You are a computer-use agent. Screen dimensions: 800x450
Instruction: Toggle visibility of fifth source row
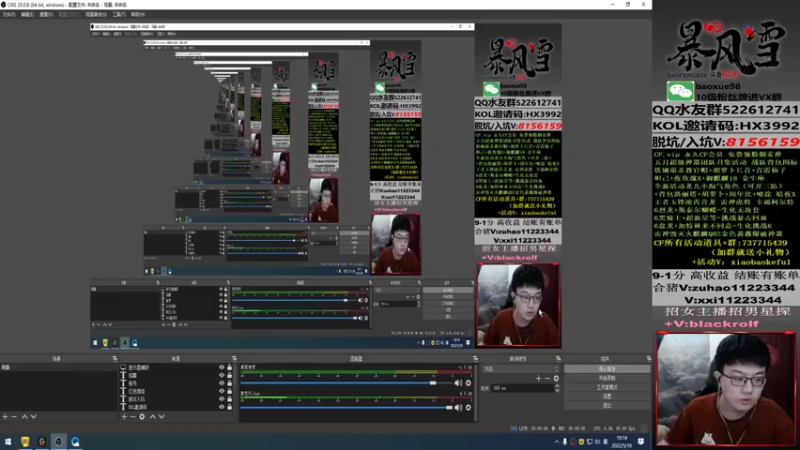(x=221, y=399)
